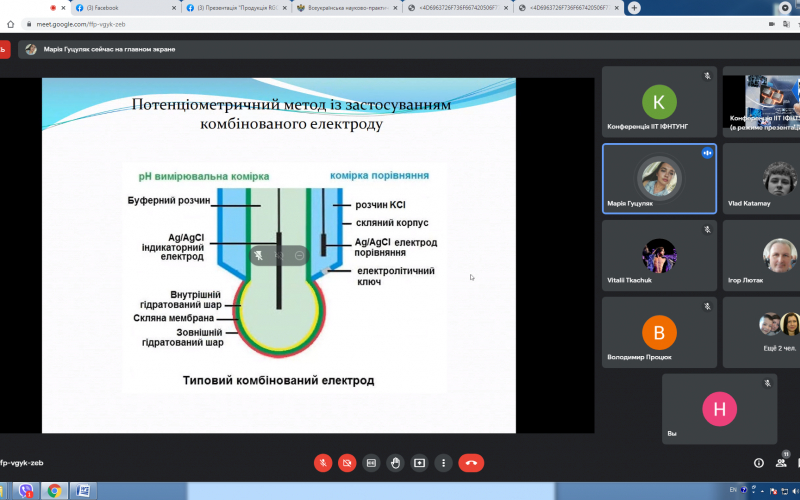
Task: Show the participants people panel
Action: pos(781,463)
